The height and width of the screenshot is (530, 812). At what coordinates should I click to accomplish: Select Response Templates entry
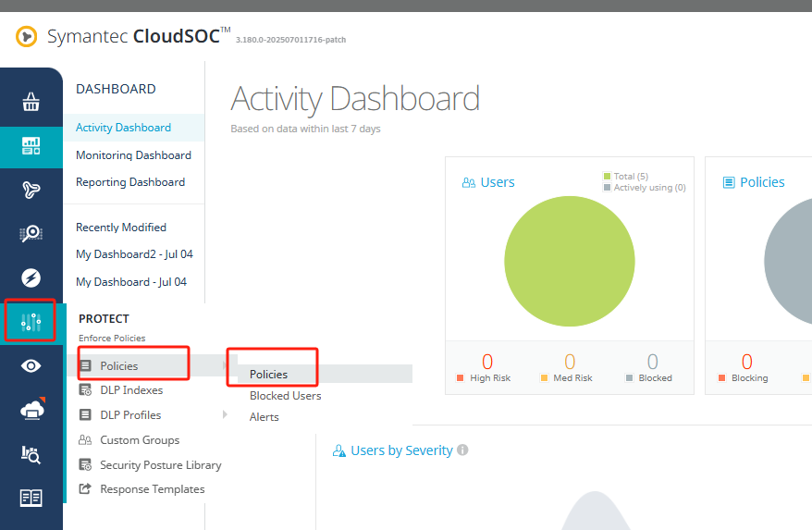pyautogui.click(x=153, y=489)
